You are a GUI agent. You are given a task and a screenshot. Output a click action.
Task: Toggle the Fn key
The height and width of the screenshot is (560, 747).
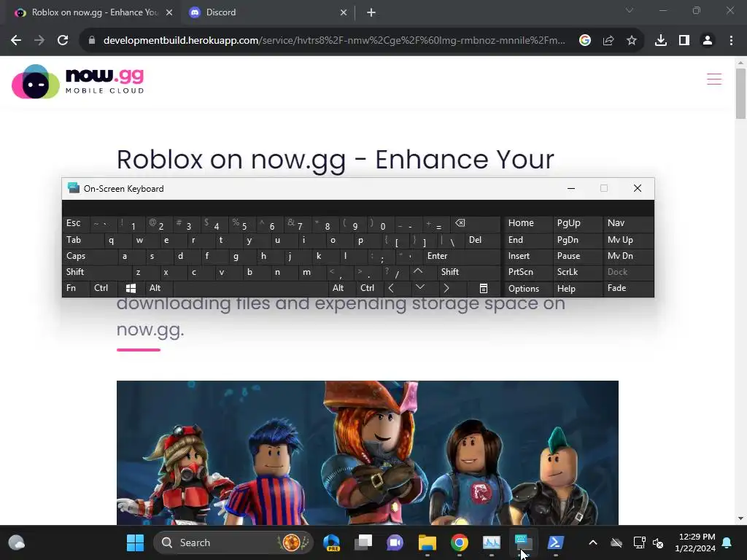point(75,288)
